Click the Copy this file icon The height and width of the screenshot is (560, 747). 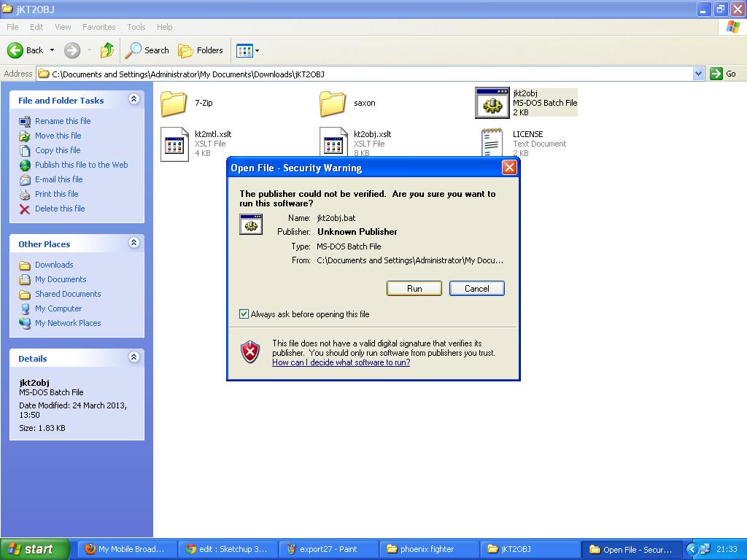coord(25,150)
